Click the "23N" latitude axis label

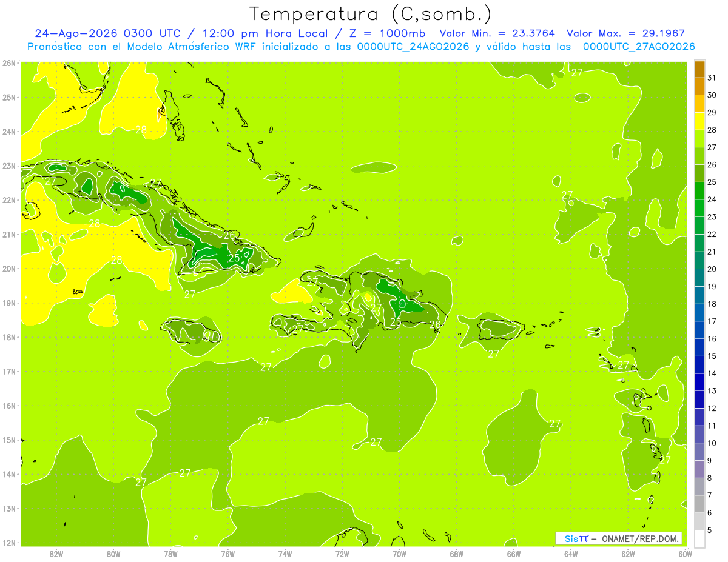pos(9,166)
